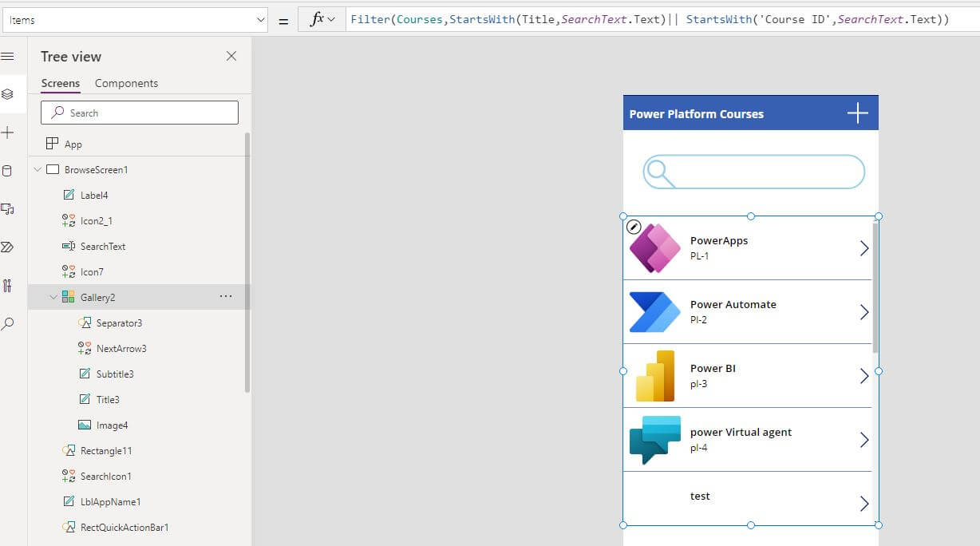Screen dimensions: 980x546
Task: Collapse the Gallery2 tree node
Action: click(x=53, y=298)
